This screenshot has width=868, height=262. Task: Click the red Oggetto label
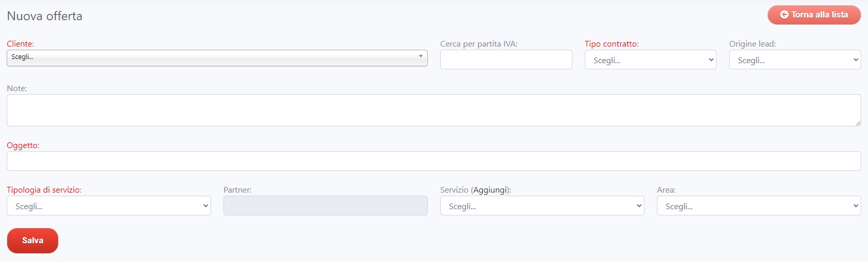[x=23, y=145]
